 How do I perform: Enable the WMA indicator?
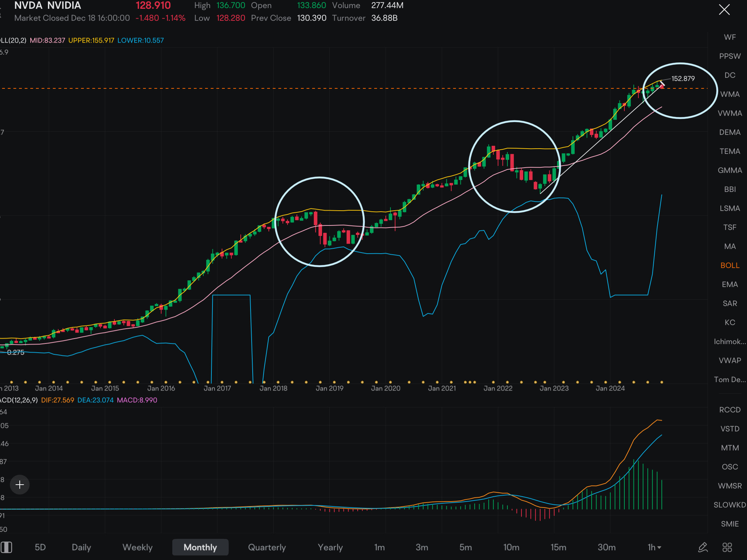pos(730,94)
